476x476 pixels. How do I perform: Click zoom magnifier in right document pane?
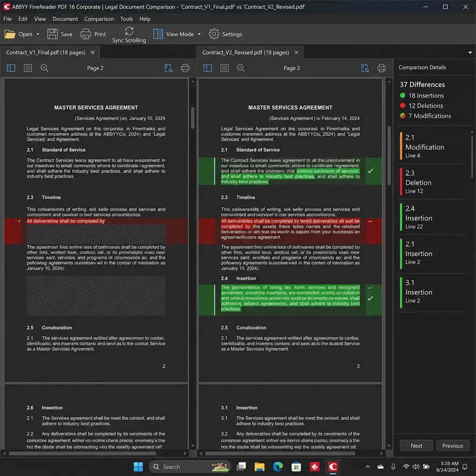(241, 68)
